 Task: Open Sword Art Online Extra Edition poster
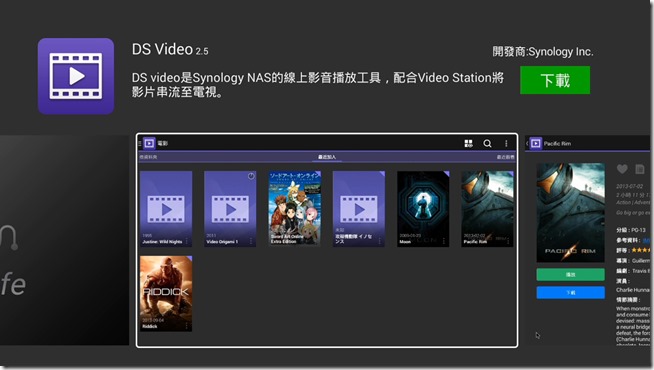tap(294, 209)
